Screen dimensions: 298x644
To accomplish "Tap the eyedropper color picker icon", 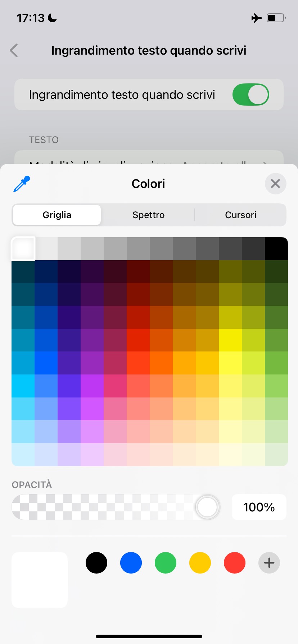I will point(22,184).
